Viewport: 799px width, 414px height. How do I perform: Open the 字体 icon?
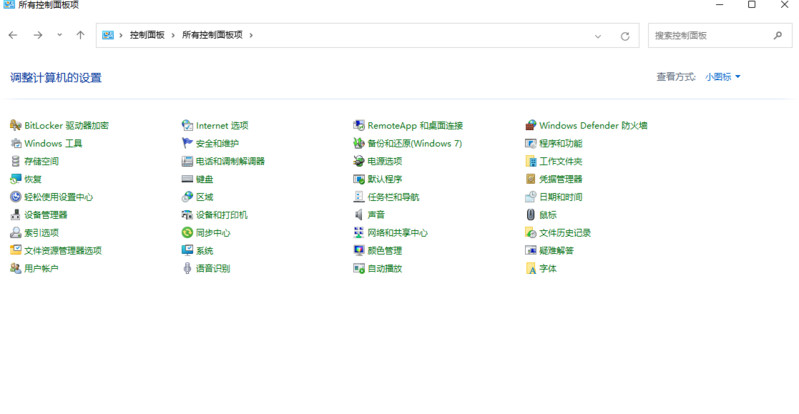[530, 268]
